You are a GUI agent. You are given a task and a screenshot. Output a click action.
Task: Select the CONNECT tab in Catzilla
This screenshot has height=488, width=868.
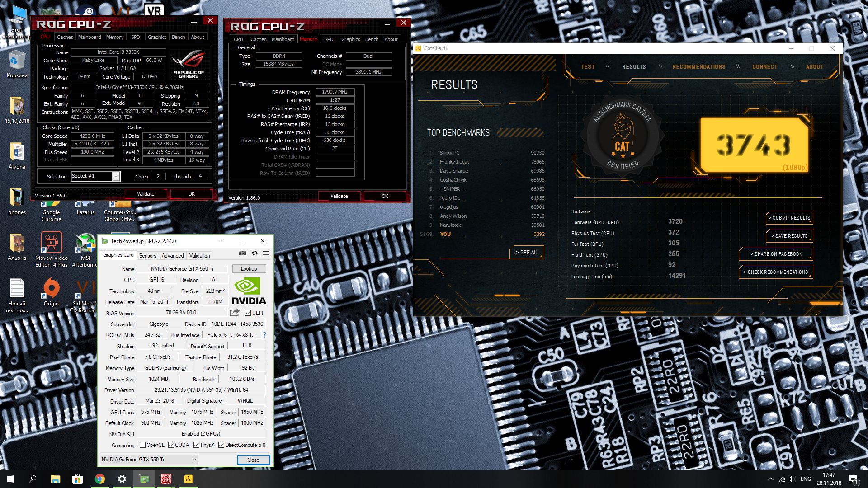point(764,67)
